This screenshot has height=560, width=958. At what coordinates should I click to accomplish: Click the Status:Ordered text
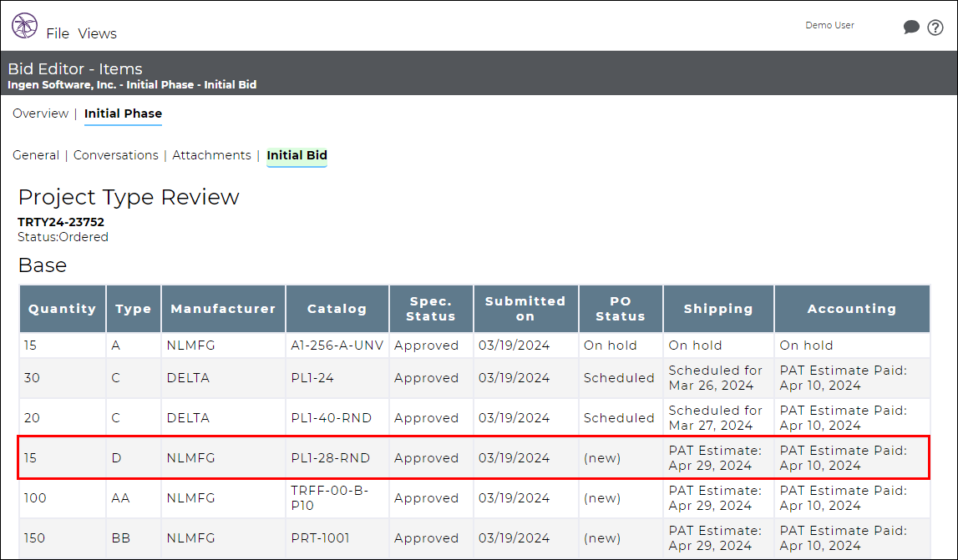[x=63, y=236]
